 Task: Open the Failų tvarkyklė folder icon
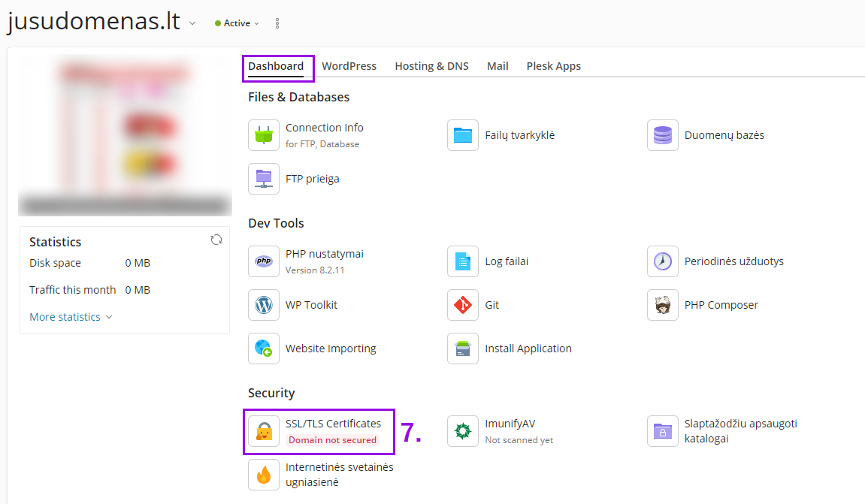point(463,135)
